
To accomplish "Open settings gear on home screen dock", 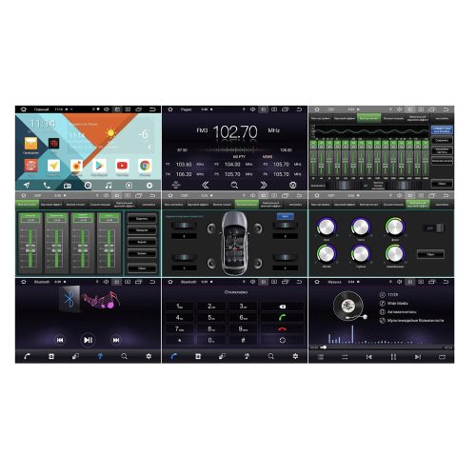I will point(149,185).
